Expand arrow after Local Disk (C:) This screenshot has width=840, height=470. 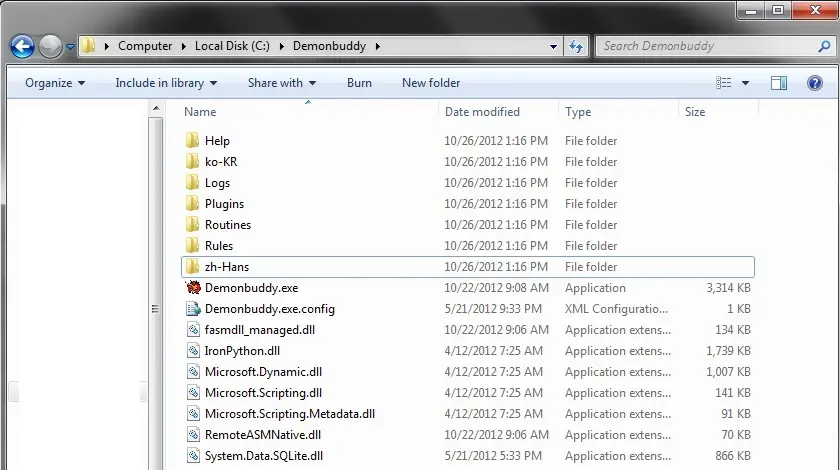click(282, 47)
